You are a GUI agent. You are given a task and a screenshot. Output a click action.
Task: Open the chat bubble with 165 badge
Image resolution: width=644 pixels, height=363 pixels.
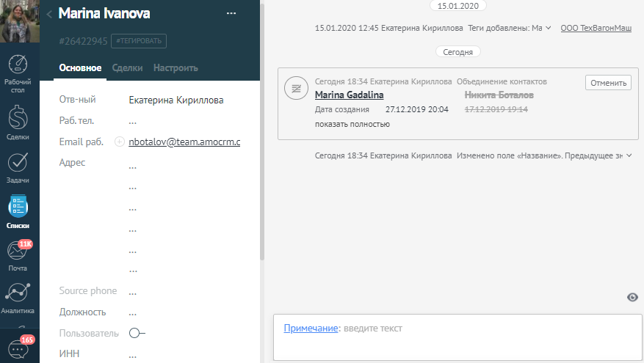pos(19,348)
